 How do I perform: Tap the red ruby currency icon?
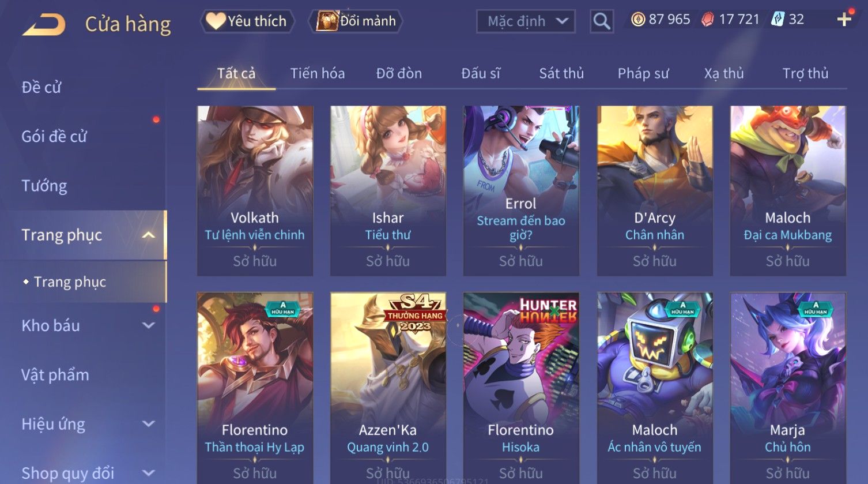point(707,20)
